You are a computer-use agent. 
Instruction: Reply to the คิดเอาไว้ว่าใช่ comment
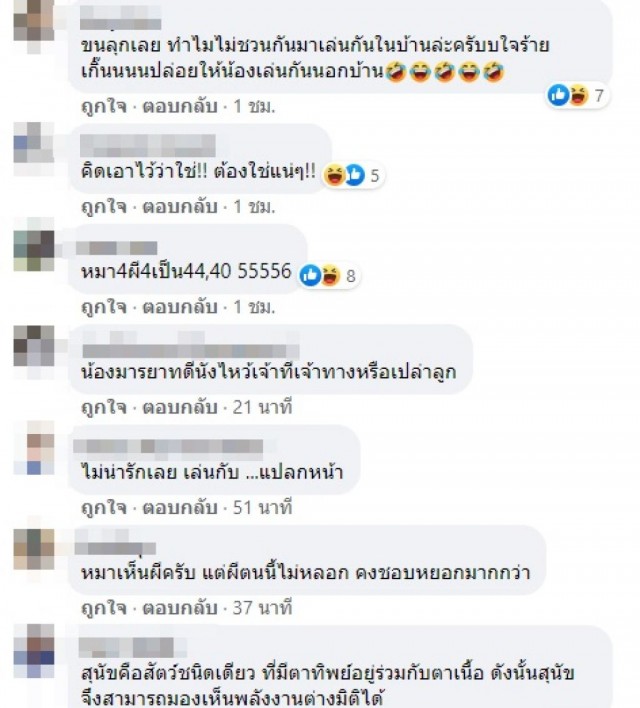click(x=180, y=207)
